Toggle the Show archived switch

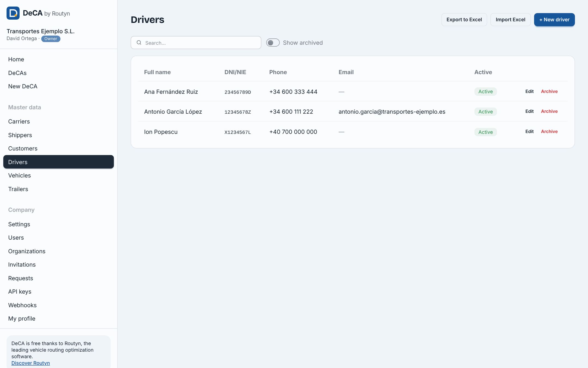[x=273, y=43]
